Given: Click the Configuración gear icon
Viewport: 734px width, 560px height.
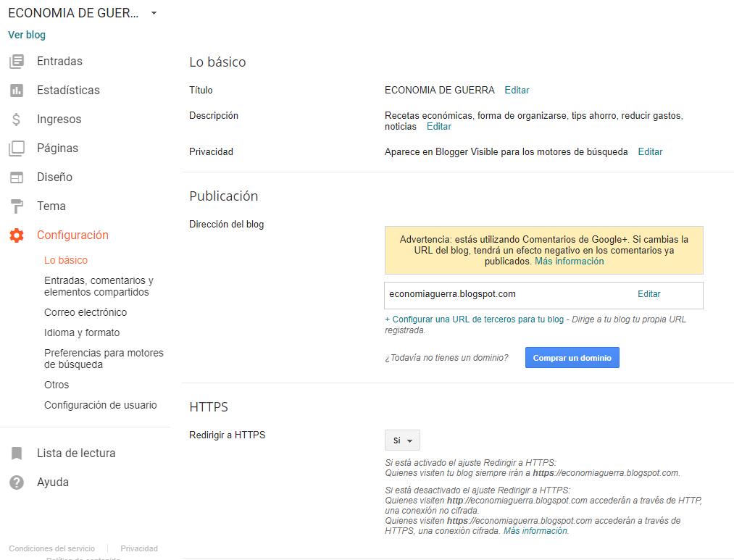Looking at the screenshot, I should [x=16, y=235].
